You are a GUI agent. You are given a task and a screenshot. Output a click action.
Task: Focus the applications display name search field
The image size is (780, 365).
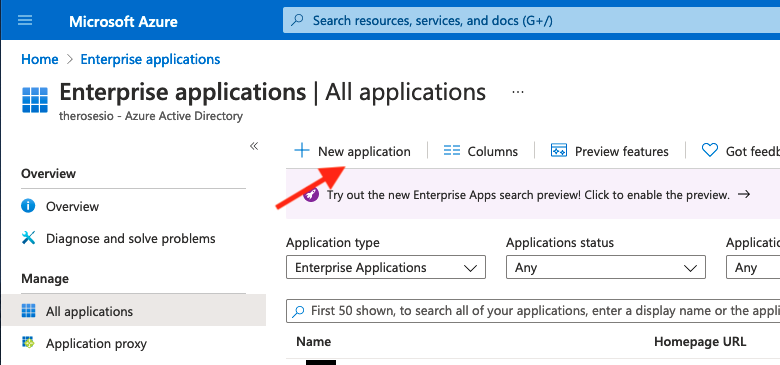[x=533, y=311]
